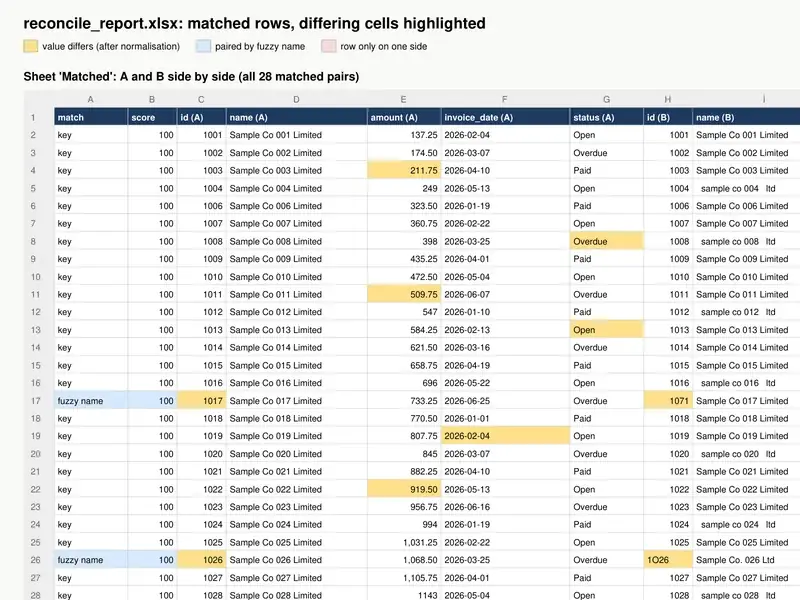Image resolution: width=800 pixels, height=600 pixels.
Task: Click the 'name (A)' header cell
Action: point(296,117)
